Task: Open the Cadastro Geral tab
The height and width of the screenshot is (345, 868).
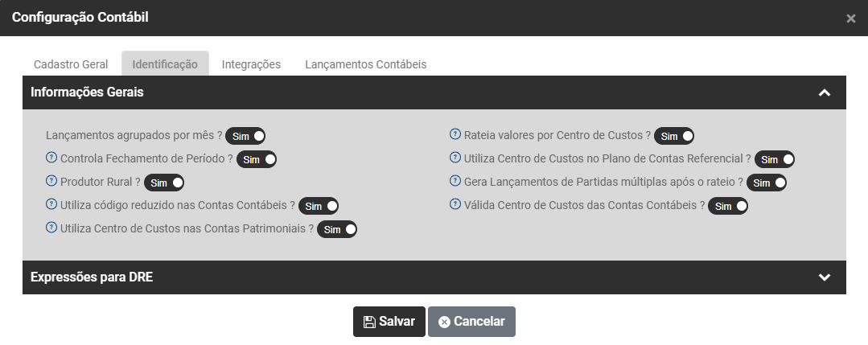Action: pyautogui.click(x=72, y=64)
